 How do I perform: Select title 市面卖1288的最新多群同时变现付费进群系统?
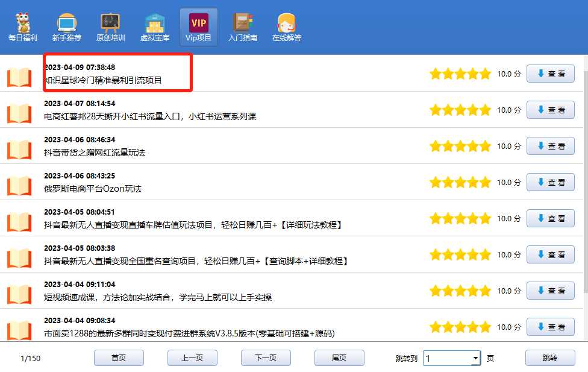coord(189,333)
